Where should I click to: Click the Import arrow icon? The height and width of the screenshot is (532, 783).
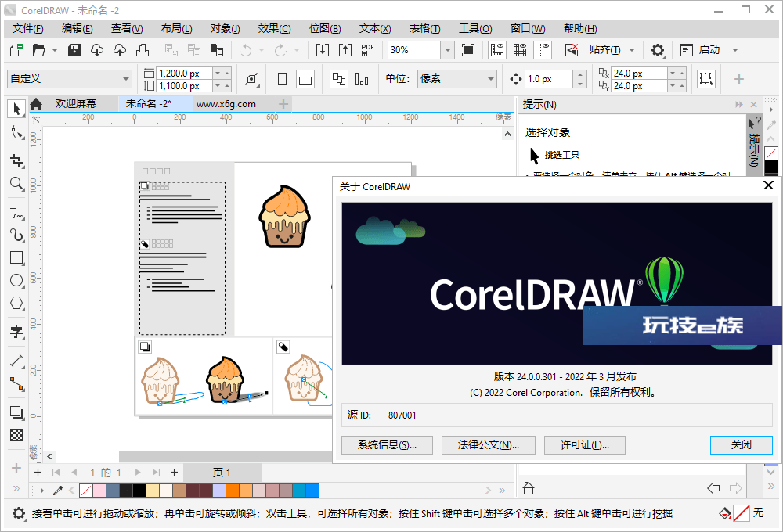323,50
